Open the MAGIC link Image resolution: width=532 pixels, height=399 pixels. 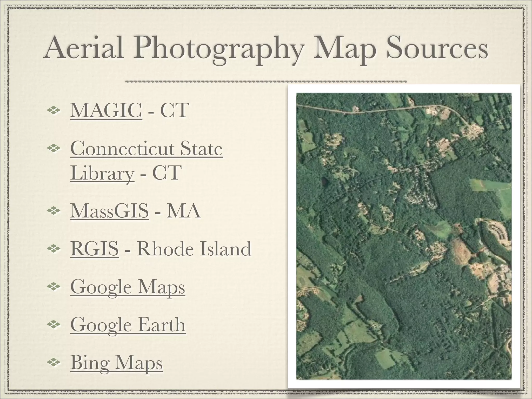coord(106,110)
